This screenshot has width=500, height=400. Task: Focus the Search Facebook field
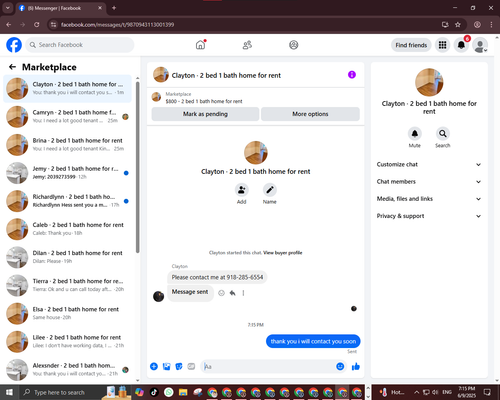click(80, 45)
